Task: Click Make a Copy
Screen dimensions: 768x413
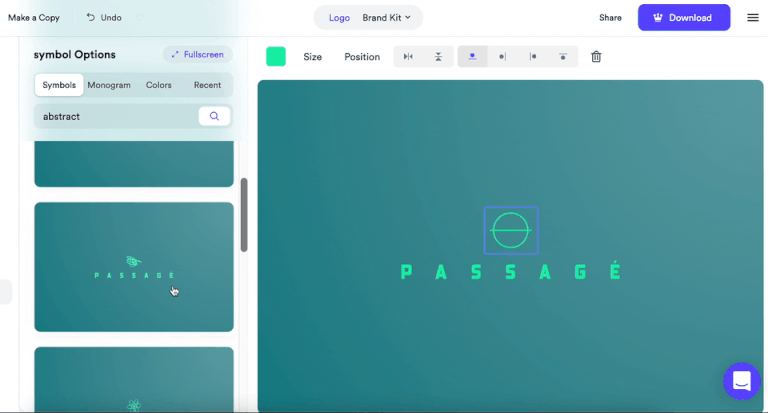Action: coord(34,18)
